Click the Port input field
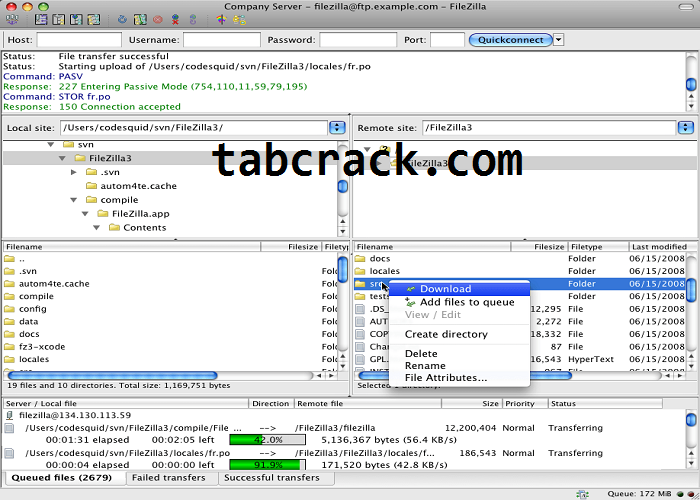 (x=447, y=40)
